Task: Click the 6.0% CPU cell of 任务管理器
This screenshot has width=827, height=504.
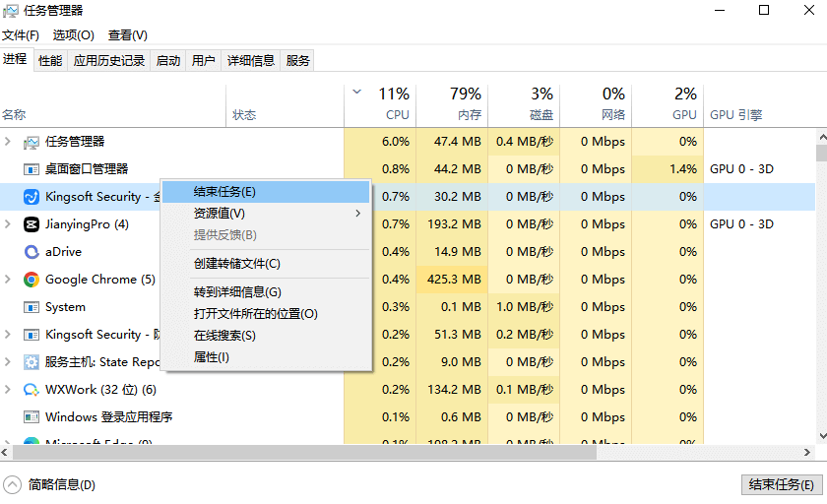Action: tap(380, 142)
